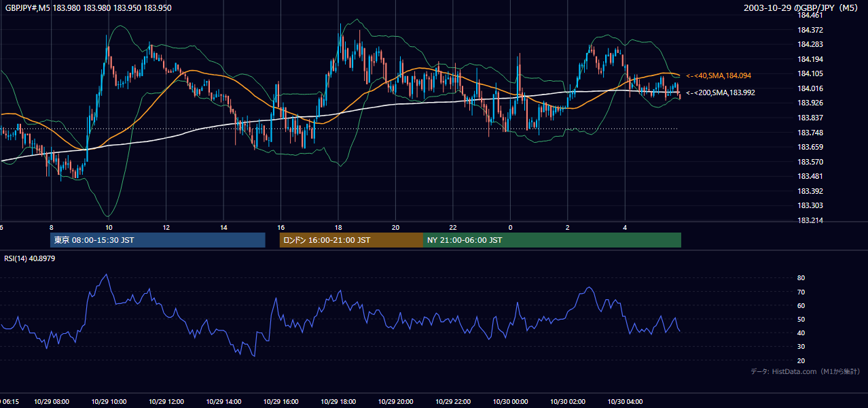Click the 10/29 10:00 time label
The width and height of the screenshot is (868, 408).
(x=109, y=402)
